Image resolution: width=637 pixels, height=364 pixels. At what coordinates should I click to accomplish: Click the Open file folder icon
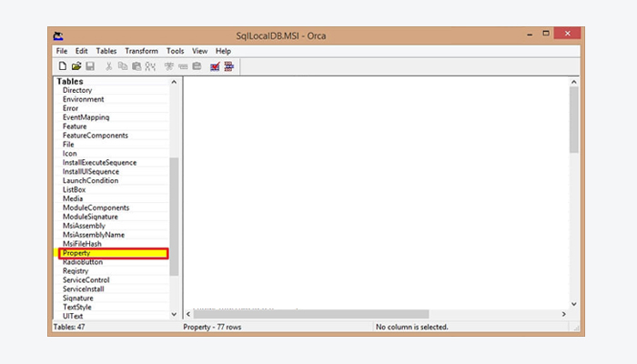coord(76,66)
